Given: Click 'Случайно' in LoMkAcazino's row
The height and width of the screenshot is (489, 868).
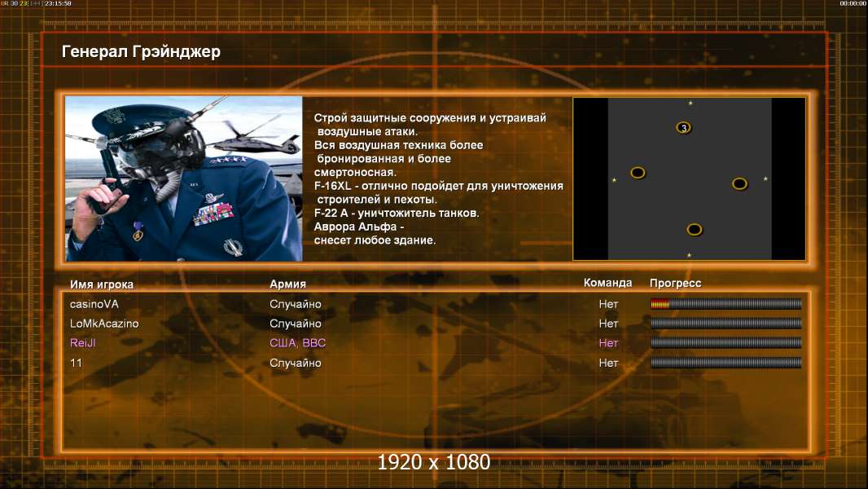Looking at the screenshot, I should coord(295,324).
